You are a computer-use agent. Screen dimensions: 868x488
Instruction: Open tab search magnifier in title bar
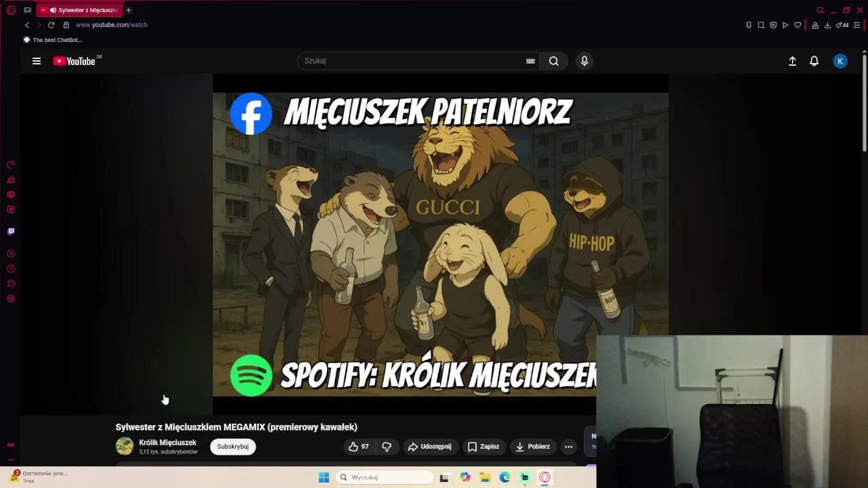[820, 10]
